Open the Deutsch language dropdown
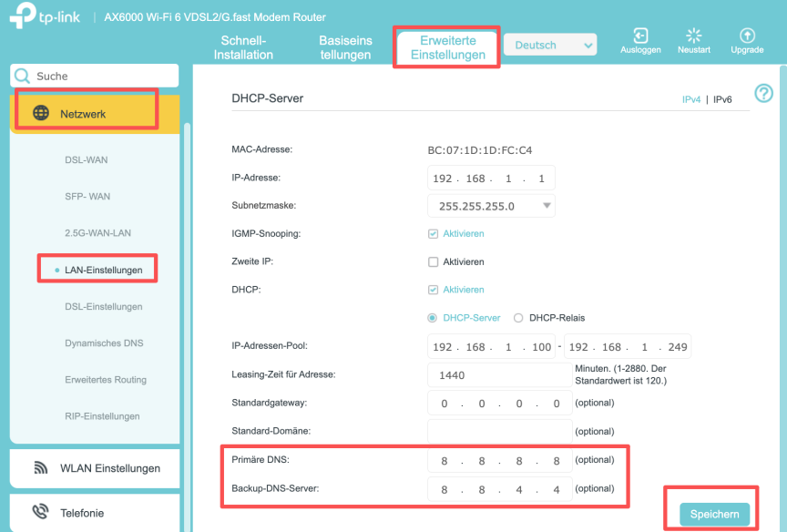This screenshot has width=787, height=532. click(550, 45)
